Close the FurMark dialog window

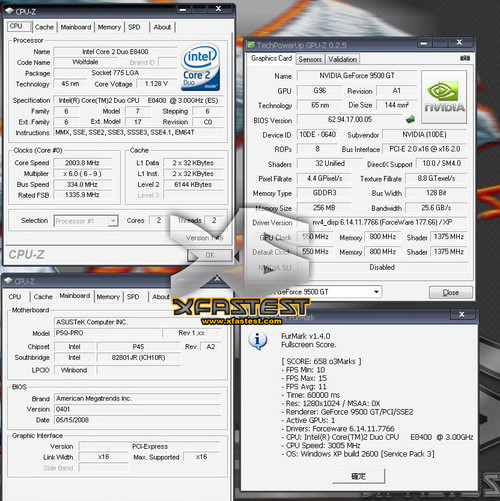(462, 314)
